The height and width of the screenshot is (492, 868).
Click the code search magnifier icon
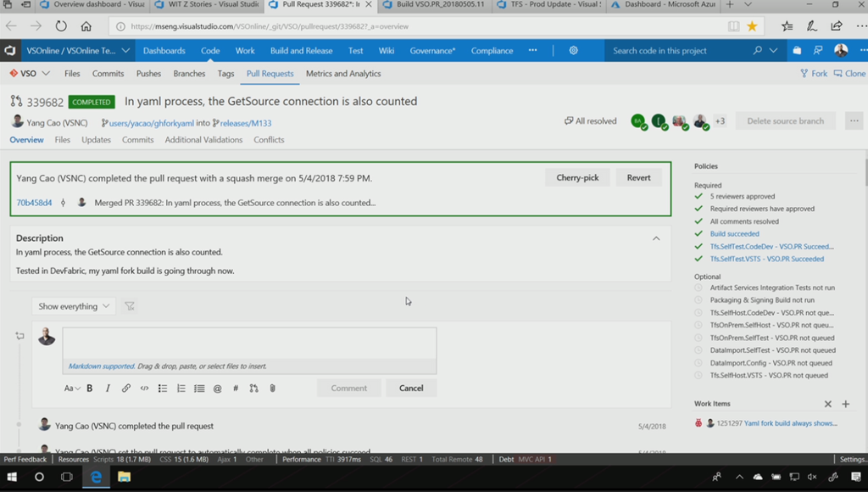click(757, 50)
